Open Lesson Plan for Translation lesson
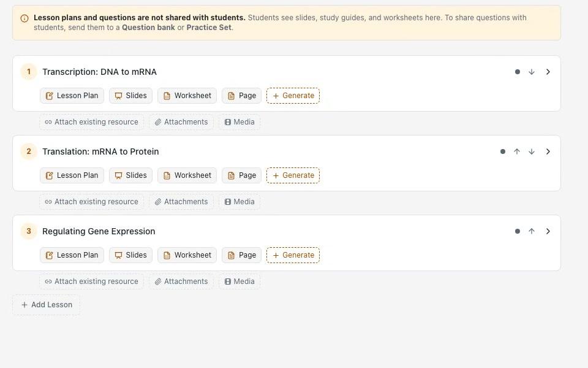Image resolution: width=588 pixels, height=368 pixels. (x=72, y=175)
